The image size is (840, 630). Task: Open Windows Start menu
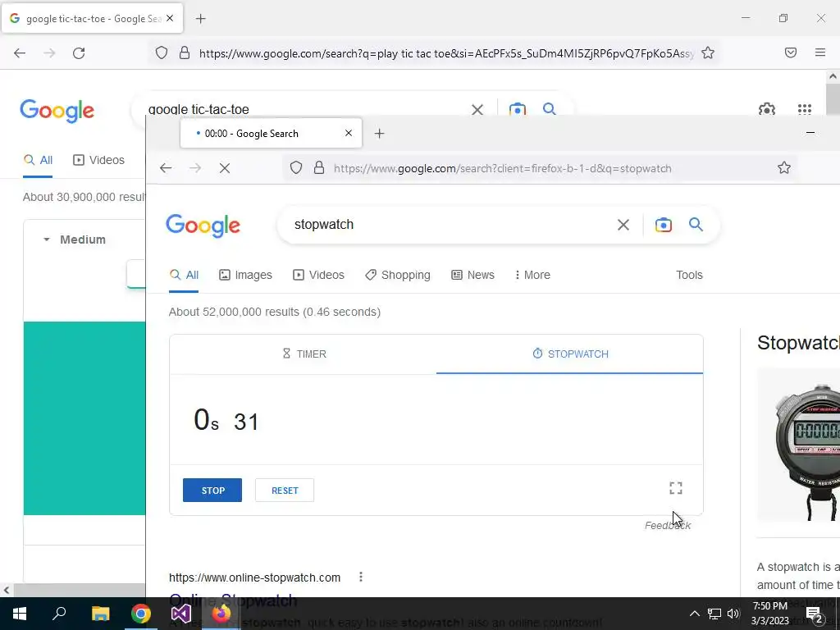click(20, 614)
